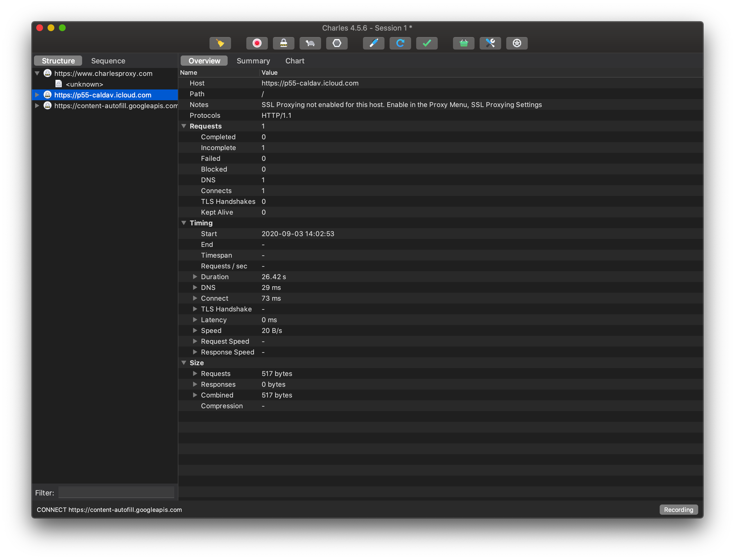Select the Timespan row
The width and height of the screenshot is (735, 560).
[441, 255]
